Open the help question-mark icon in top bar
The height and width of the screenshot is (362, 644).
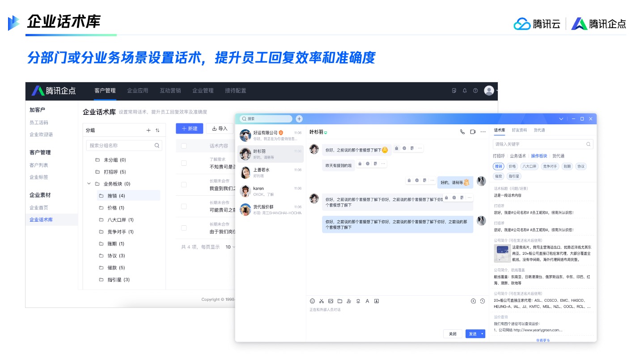point(475,91)
